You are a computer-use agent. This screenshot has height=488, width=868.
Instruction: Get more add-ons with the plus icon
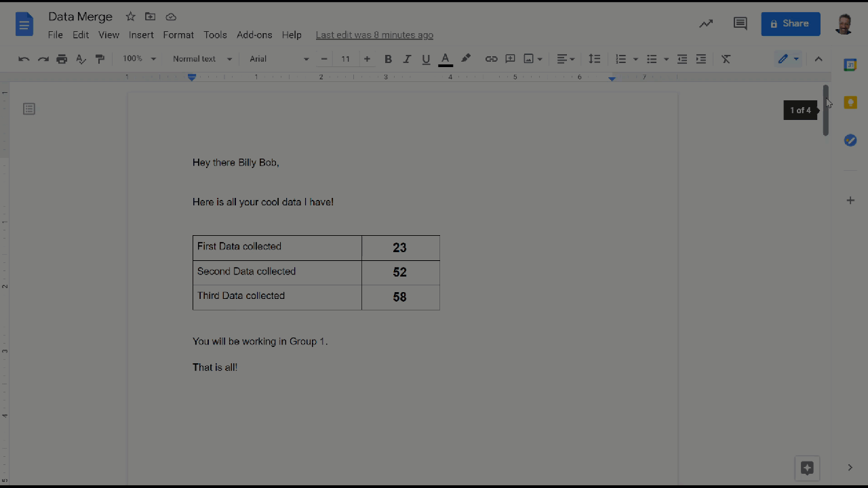pos(850,201)
